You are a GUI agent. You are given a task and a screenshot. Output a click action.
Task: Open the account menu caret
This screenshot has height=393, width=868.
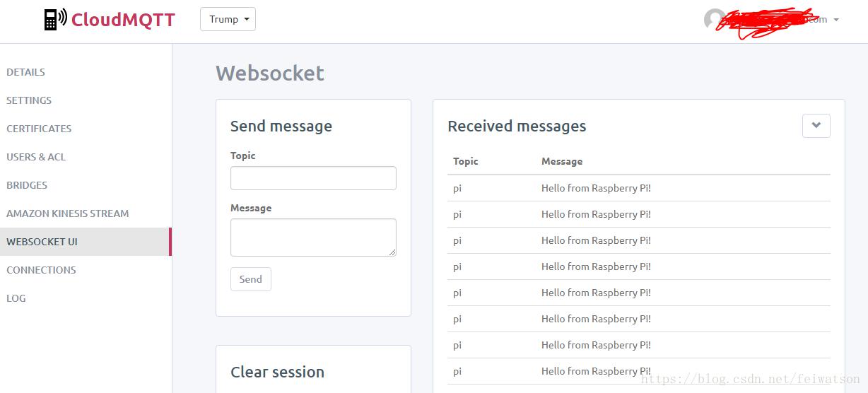point(836,20)
